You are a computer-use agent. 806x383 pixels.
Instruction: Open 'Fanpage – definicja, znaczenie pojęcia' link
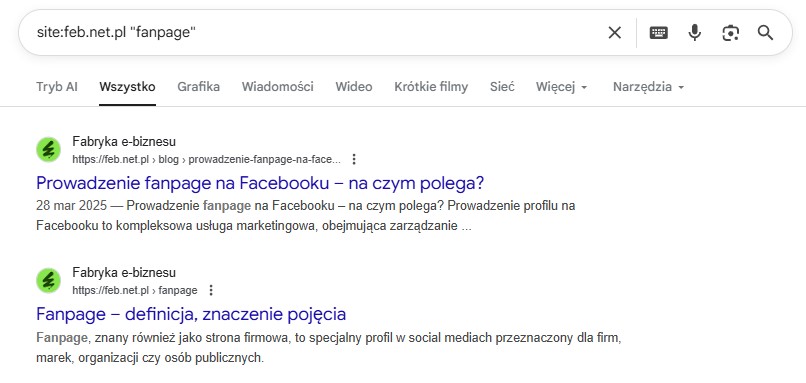(x=191, y=314)
